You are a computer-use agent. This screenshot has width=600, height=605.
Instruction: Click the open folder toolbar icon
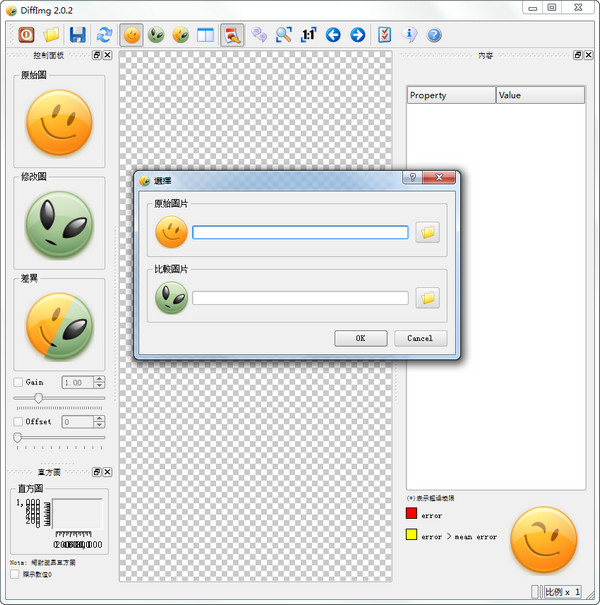[52, 35]
